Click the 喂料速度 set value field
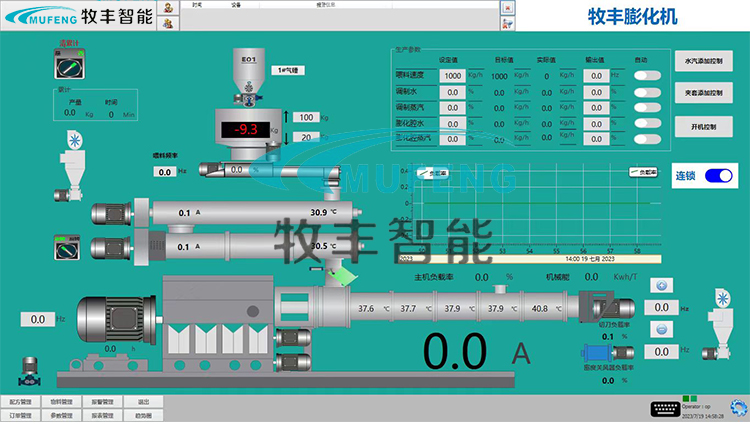 [451, 75]
